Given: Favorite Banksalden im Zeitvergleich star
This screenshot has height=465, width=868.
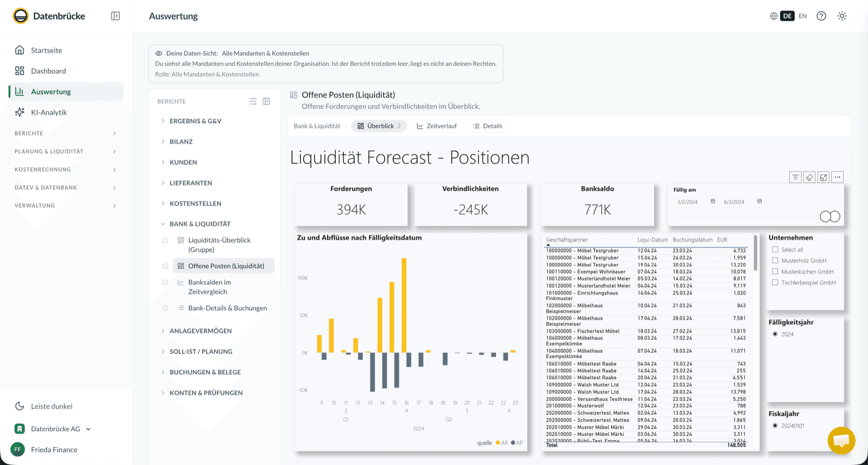Looking at the screenshot, I should (x=165, y=282).
